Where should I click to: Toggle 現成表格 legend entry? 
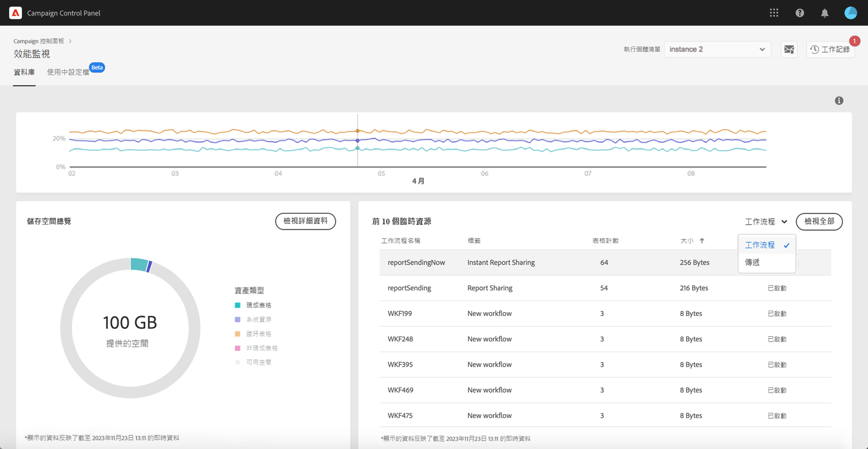[253, 305]
